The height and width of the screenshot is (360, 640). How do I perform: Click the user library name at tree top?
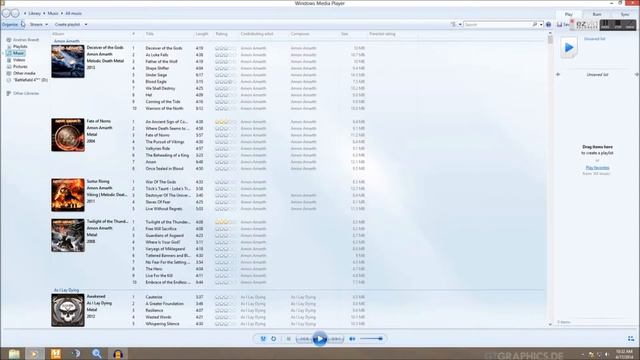[26, 40]
